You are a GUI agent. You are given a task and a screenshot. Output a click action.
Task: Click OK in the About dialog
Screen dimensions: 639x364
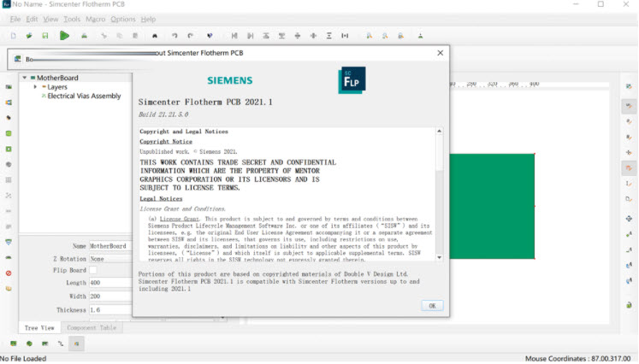click(x=432, y=306)
